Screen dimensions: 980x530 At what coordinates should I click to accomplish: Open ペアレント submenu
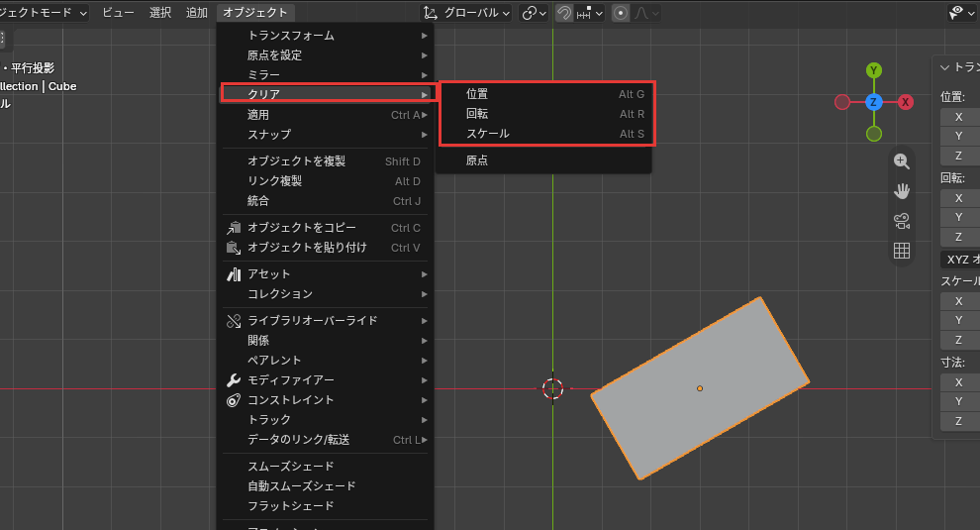point(325,361)
